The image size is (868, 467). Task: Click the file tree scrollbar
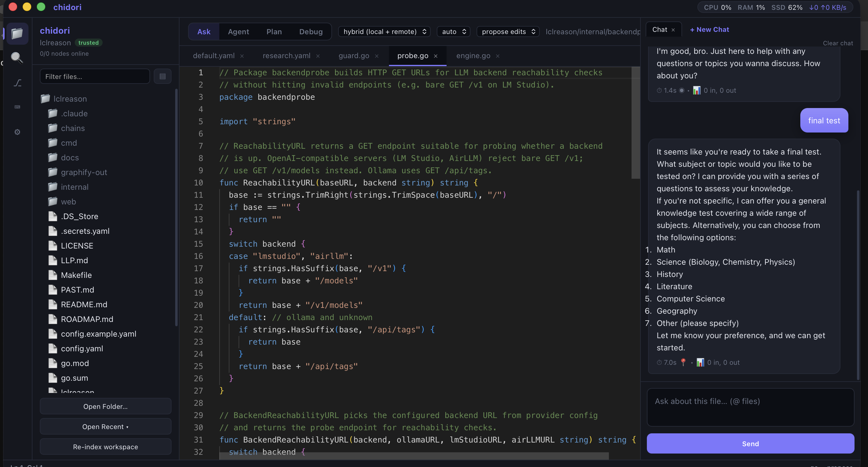coord(176,208)
